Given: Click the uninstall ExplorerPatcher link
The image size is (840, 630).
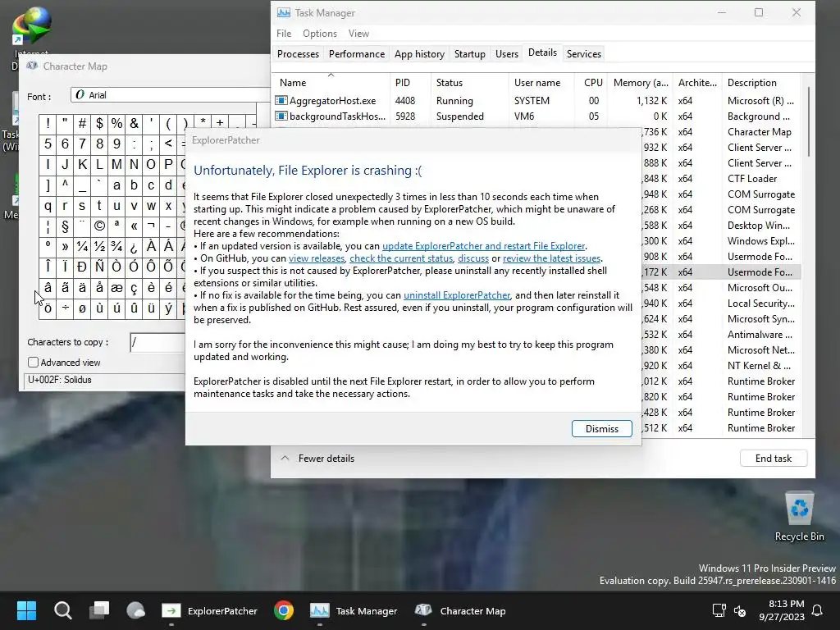Looking at the screenshot, I should [x=456, y=295].
